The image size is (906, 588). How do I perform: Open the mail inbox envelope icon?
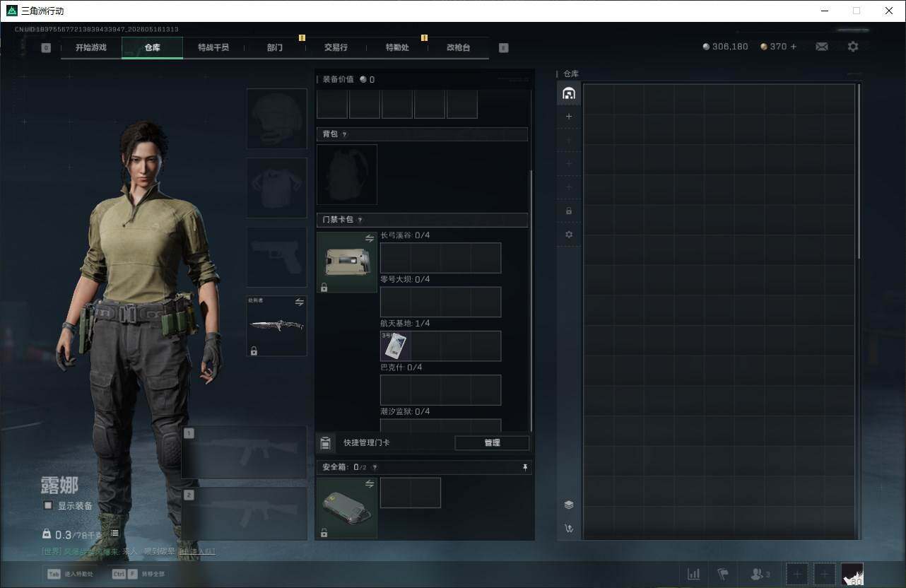coord(822,47)
